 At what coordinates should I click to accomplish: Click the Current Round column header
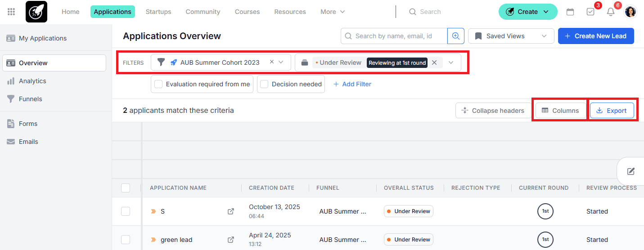click(x=544, y=188)
